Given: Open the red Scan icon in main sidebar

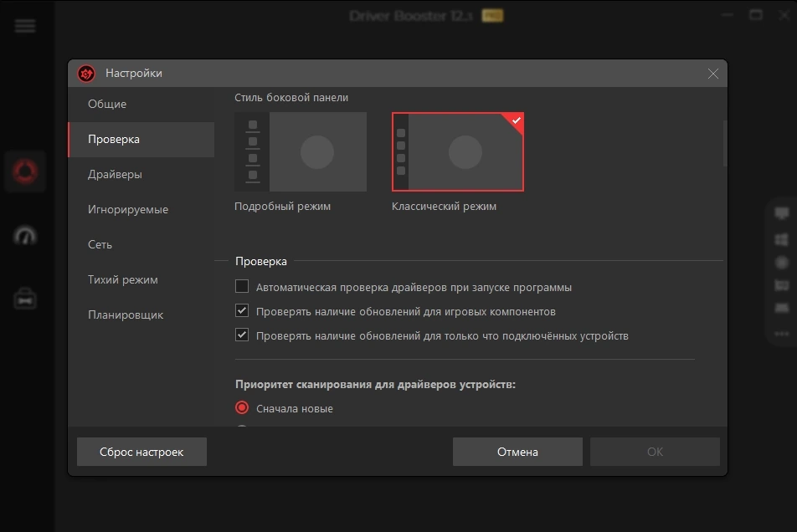Looking at the screenshot, I should point(25,171).
